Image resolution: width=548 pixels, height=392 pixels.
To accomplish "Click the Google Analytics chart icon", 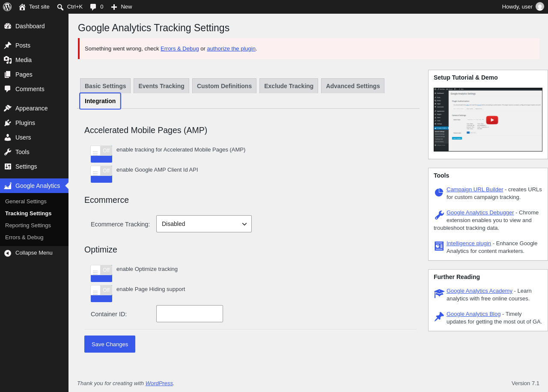I will tap(8, 186).
